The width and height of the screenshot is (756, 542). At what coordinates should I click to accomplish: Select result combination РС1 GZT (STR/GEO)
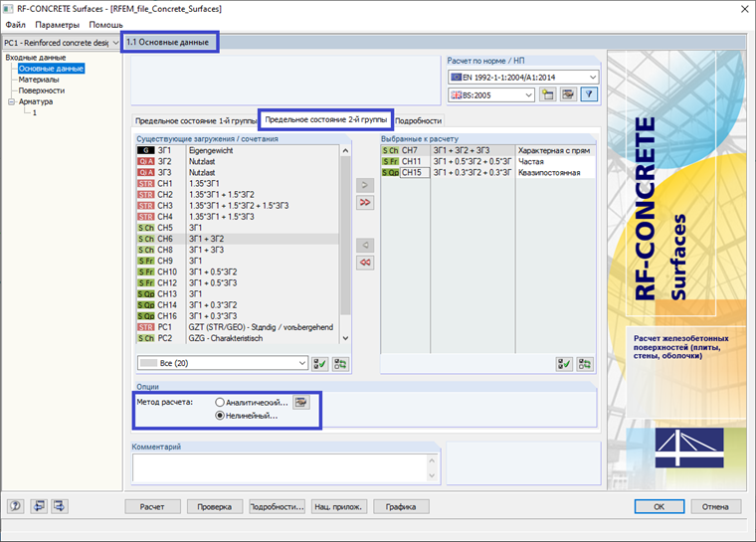click(238, 327)
